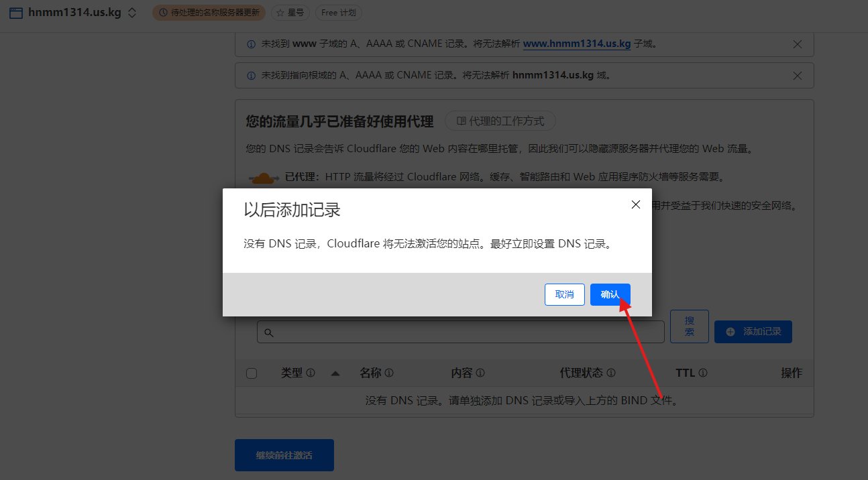Click the Free 计划 badge
This screenshot has width=868, height=480.
pyautogui.click(x=339, y=13)
